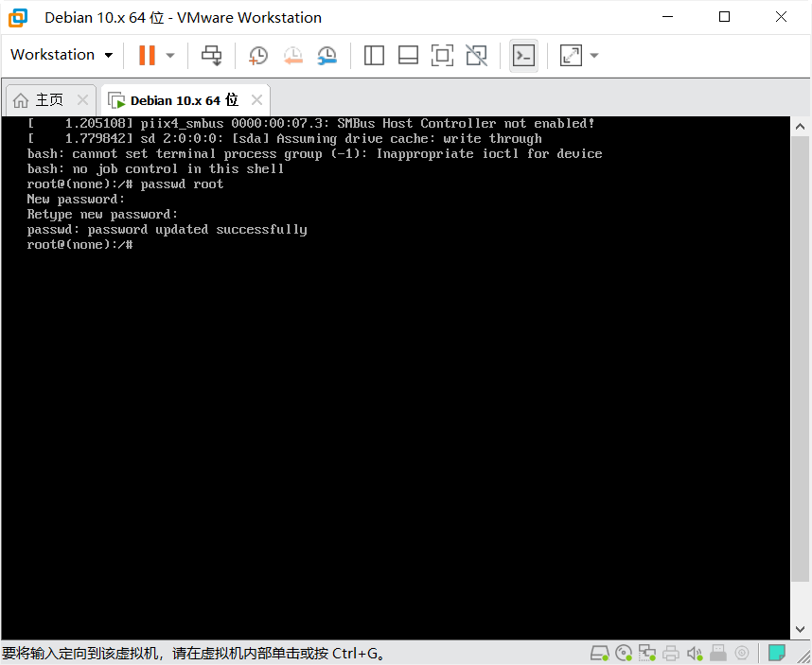812x665 pixels.
Task: Switch to Unity mode
Action: (476, 56)
